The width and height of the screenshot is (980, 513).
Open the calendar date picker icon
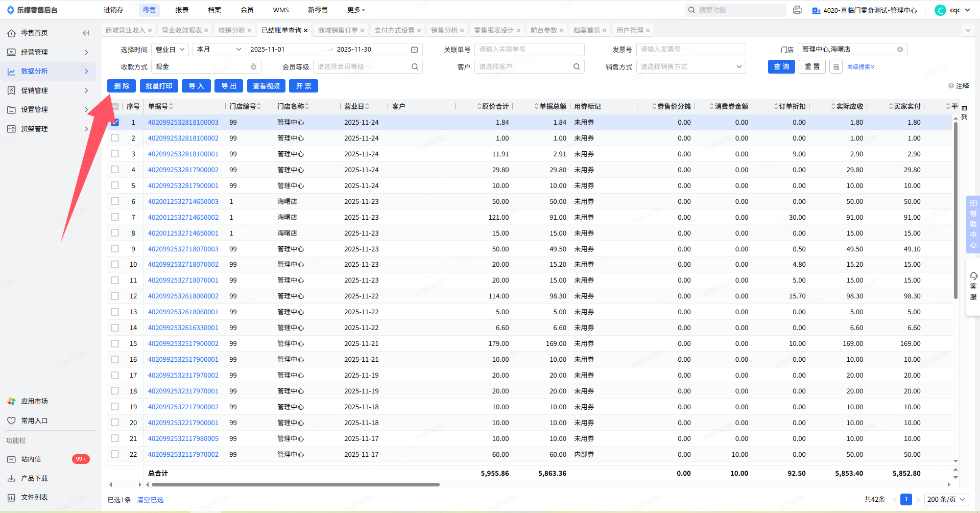pos(414,50)
